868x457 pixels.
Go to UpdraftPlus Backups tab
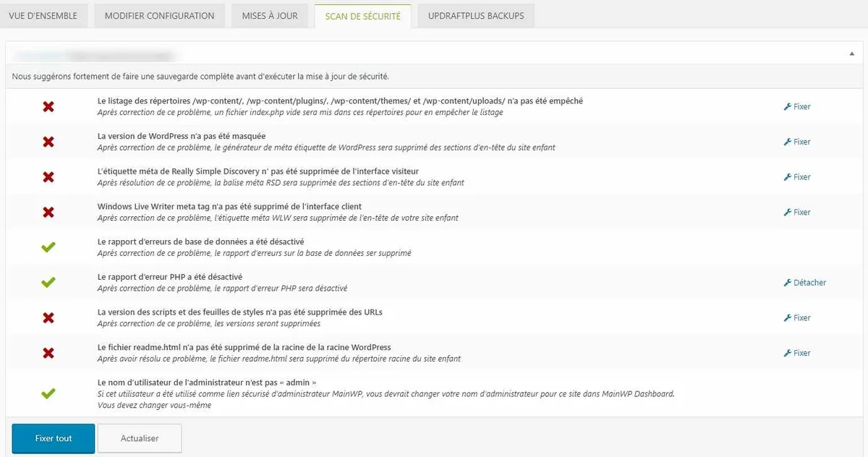click(475, 16)
